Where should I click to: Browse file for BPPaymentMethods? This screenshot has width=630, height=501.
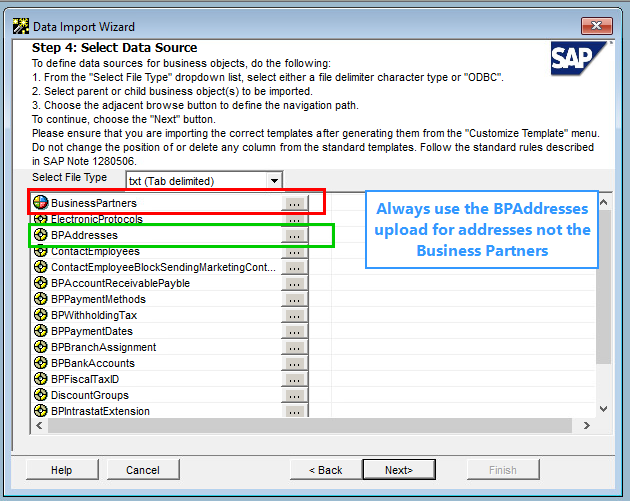(x=295, y=300)
